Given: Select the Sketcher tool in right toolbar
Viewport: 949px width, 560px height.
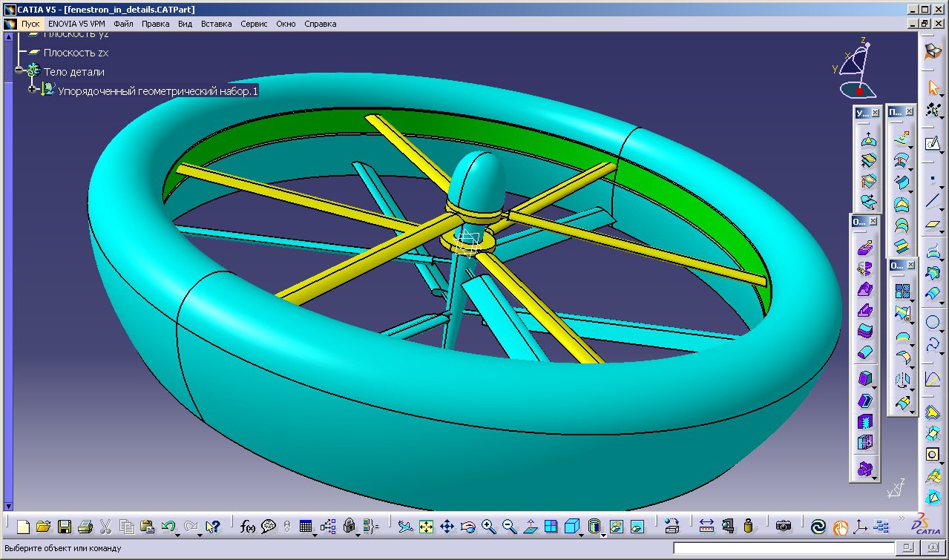Looking at the screenshot, I should (933, 143).
